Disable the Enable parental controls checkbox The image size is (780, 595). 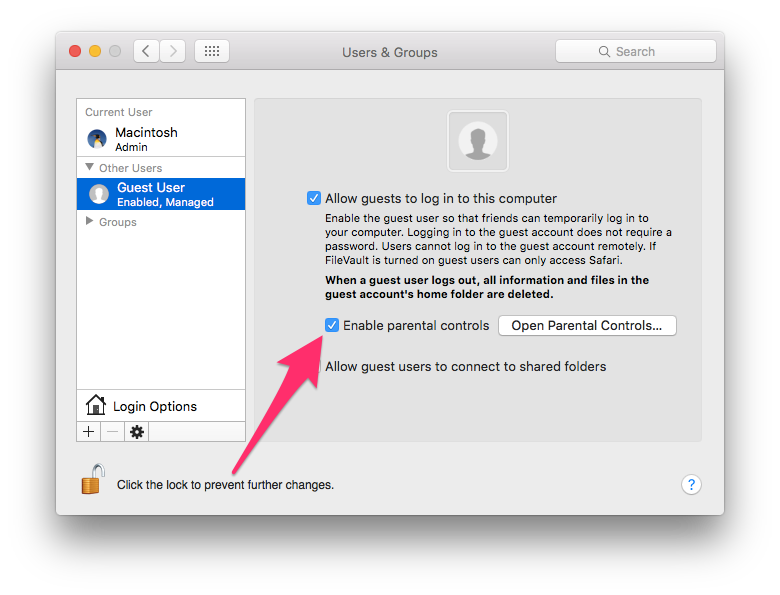pyautogui.click(x=332, y=325)
